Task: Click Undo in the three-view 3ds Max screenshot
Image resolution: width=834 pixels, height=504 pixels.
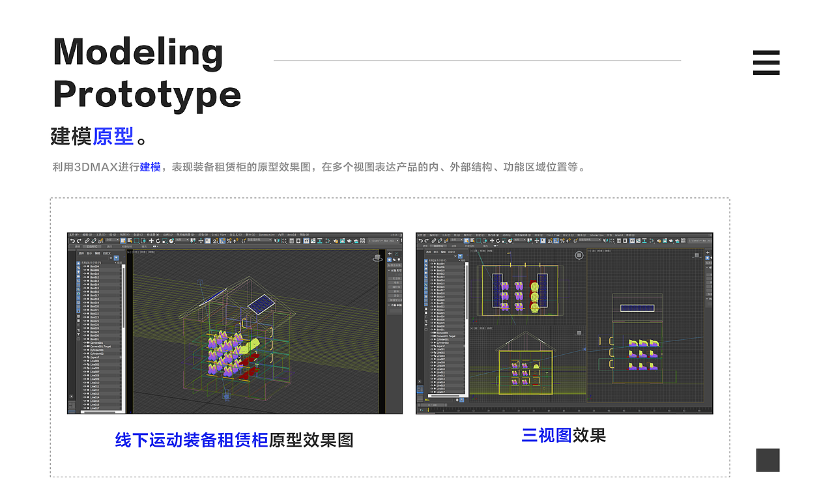Action: (x=421, y=241)
